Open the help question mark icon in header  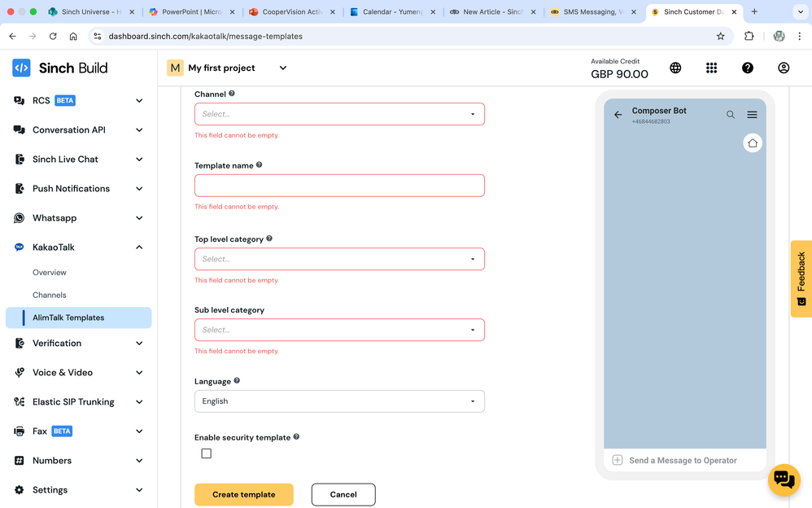coord(747,68)
